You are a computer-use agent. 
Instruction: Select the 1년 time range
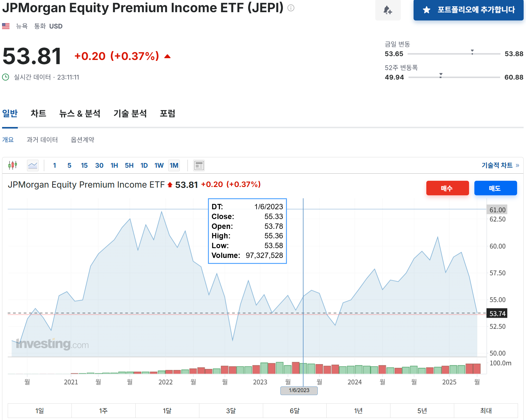(358, 411)
